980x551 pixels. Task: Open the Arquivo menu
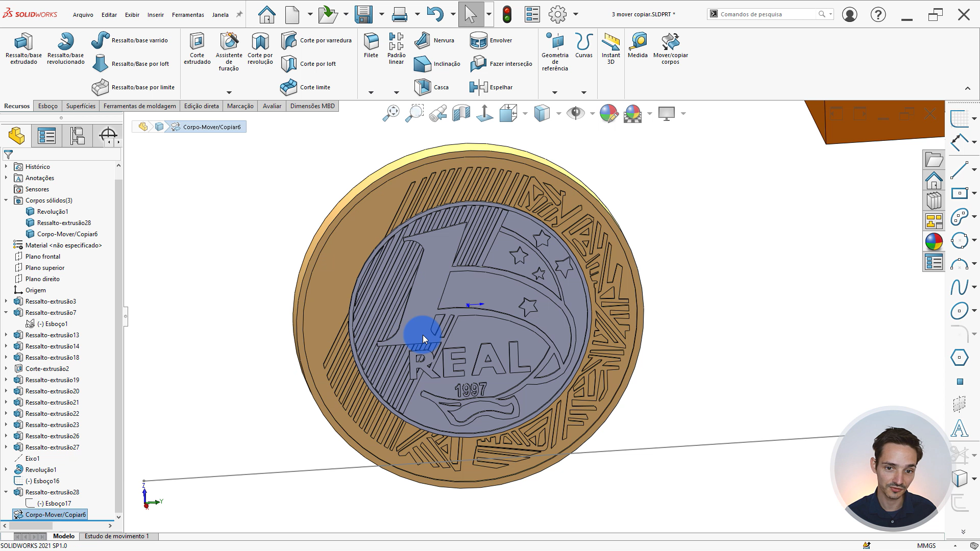tap(83, 15)
